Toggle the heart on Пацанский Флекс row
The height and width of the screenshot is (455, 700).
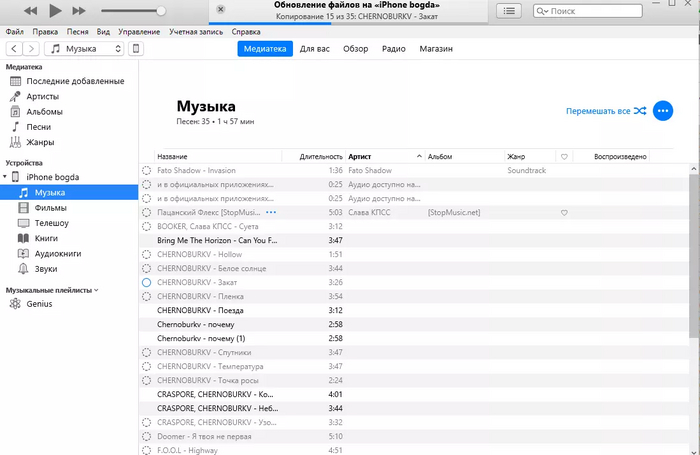coord(564,213)
